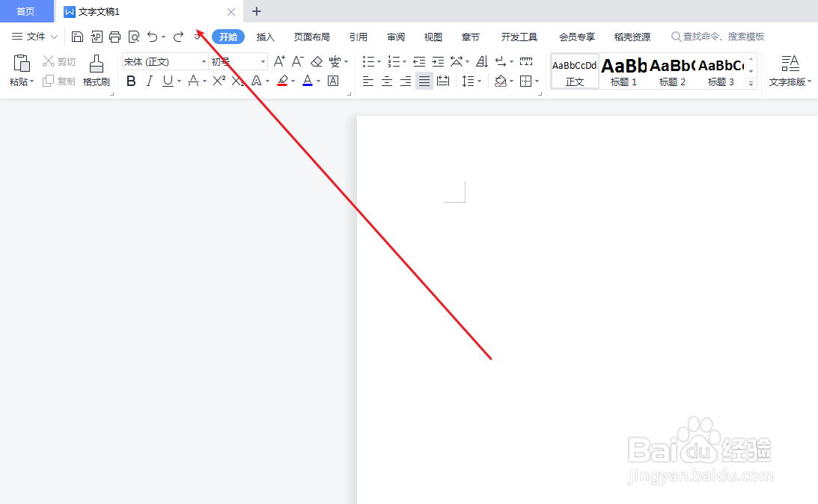818x504 pixels.
Task: Toggle the bulleted list
Action: point(368,61)
